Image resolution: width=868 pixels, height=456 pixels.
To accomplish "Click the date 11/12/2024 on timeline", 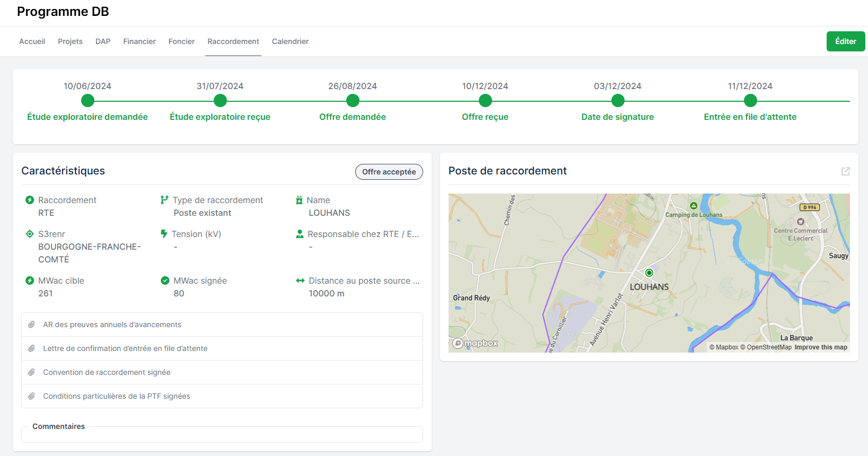I will pyautogui.click(x=750, y=86).
